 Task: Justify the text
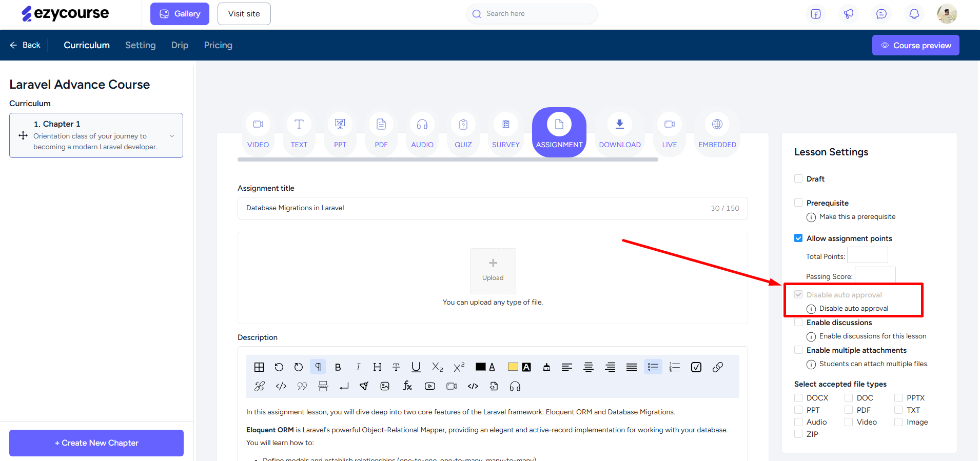(632, 367)
